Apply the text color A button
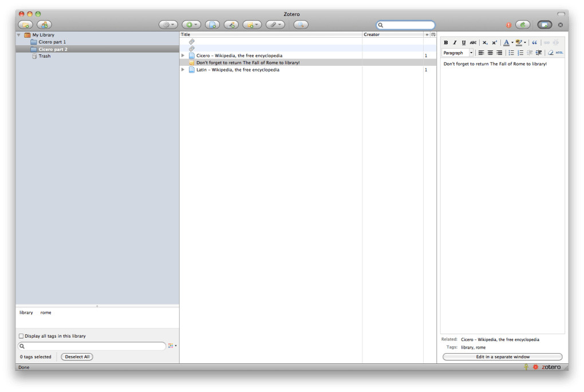The width and height of the screenshot is (584, 392). 506,43
